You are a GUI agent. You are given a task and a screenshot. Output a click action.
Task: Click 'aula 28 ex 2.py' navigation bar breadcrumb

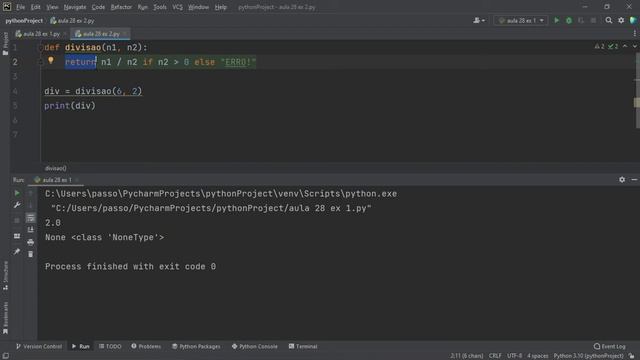pyautogui.click(x=72, y=20)
